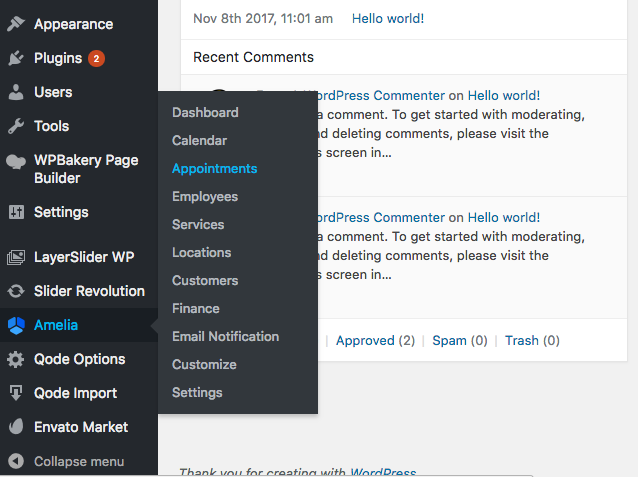Click WordPress Commenter link in second comment
This screenshot has width=638, height=477.
(x=381, y=217)
